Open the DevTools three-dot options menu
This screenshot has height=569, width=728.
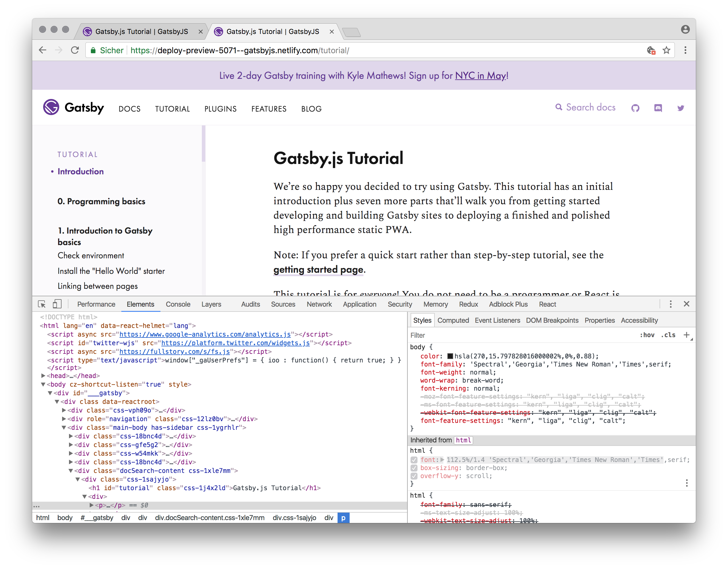pyautogui.click(x=671, y=304)
